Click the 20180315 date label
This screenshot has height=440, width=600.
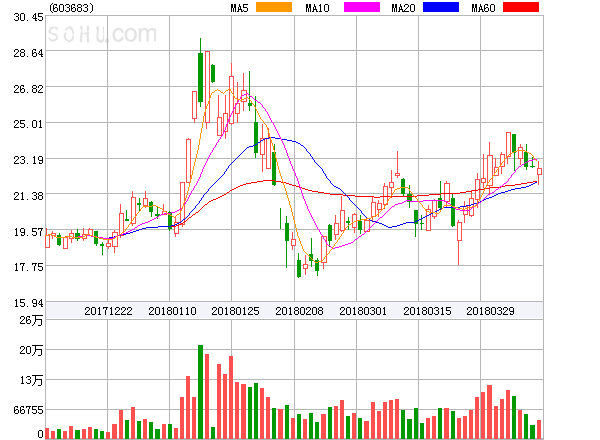coord(427,311)
